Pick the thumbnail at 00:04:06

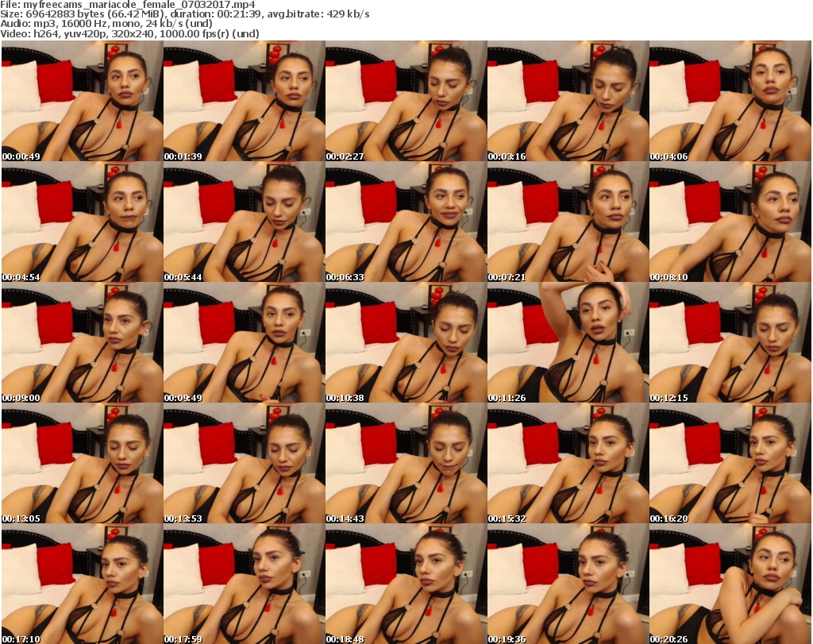(x=730, y=101)
